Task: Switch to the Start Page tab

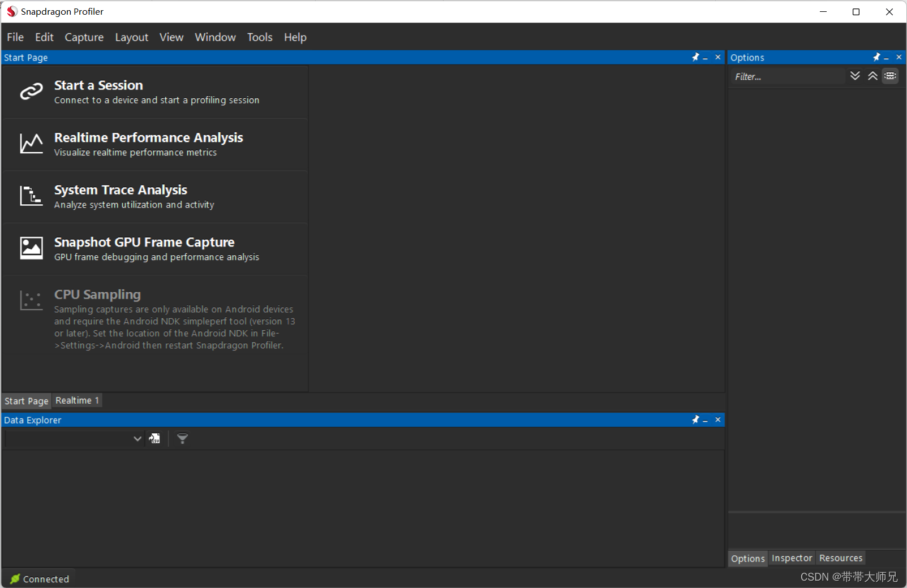Action: click(27, 401)
